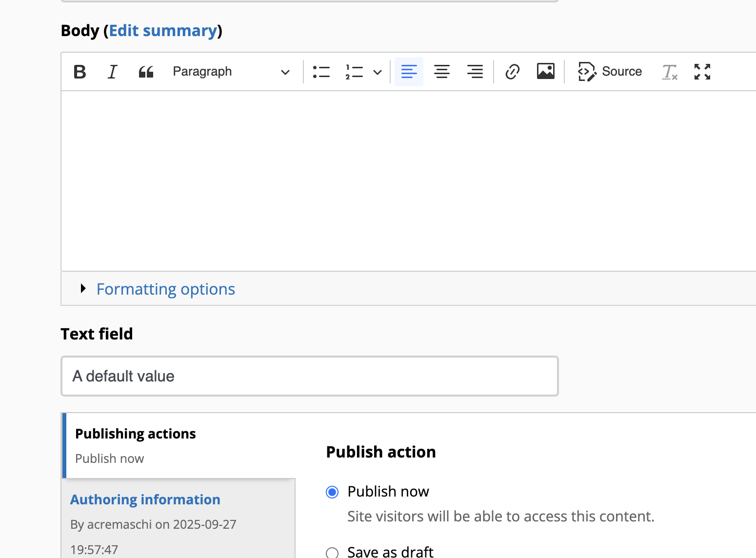Click the insert image icon

(545, 72)
